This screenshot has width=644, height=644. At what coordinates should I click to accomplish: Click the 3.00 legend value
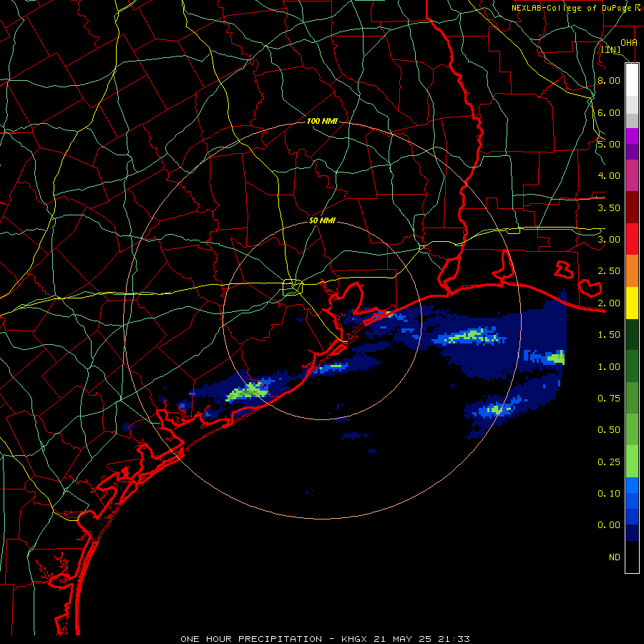point(609,240)
